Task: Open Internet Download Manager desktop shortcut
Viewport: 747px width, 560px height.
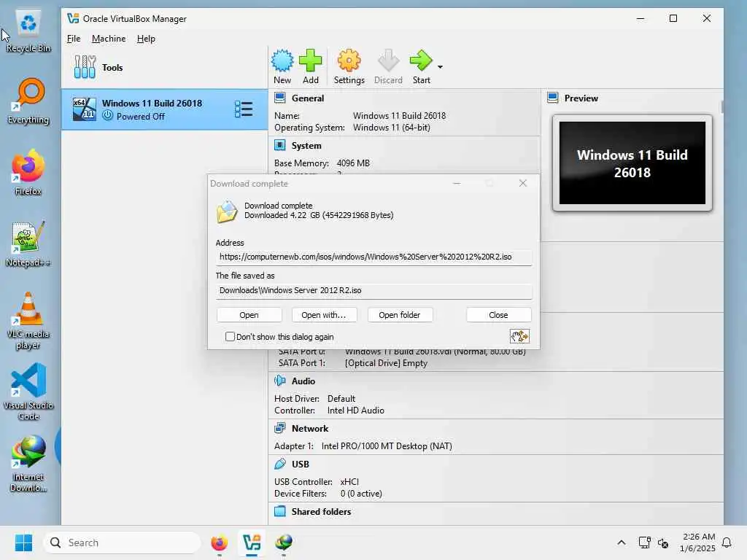Action: [28, 463]
